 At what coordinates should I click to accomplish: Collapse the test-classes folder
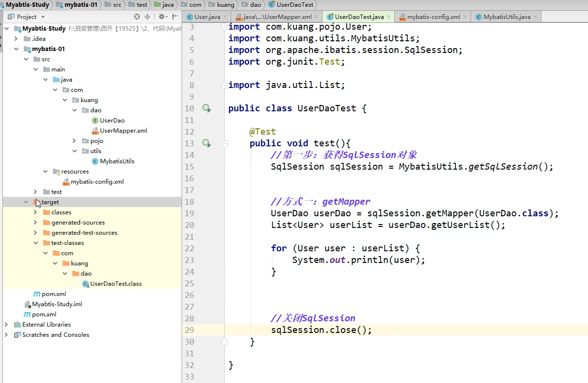[35, 243]
